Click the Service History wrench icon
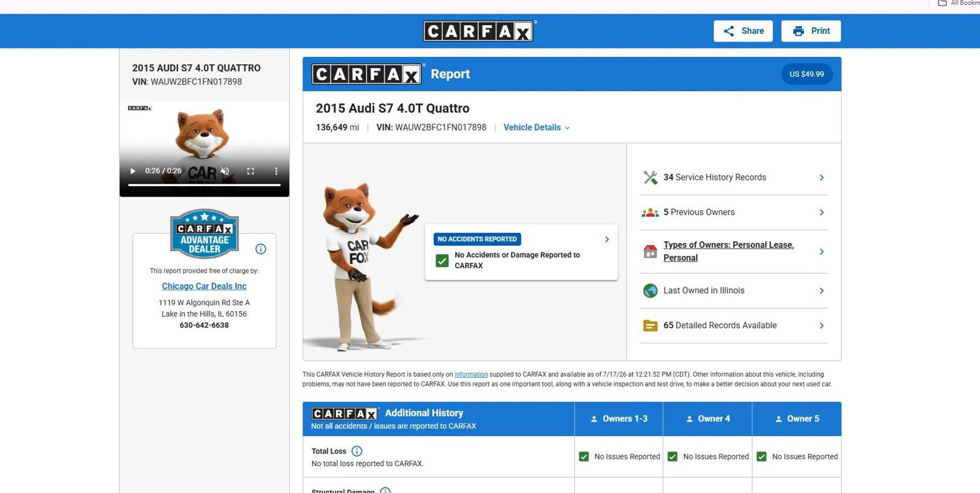This screenshot has width=980, height=493. 650,178
